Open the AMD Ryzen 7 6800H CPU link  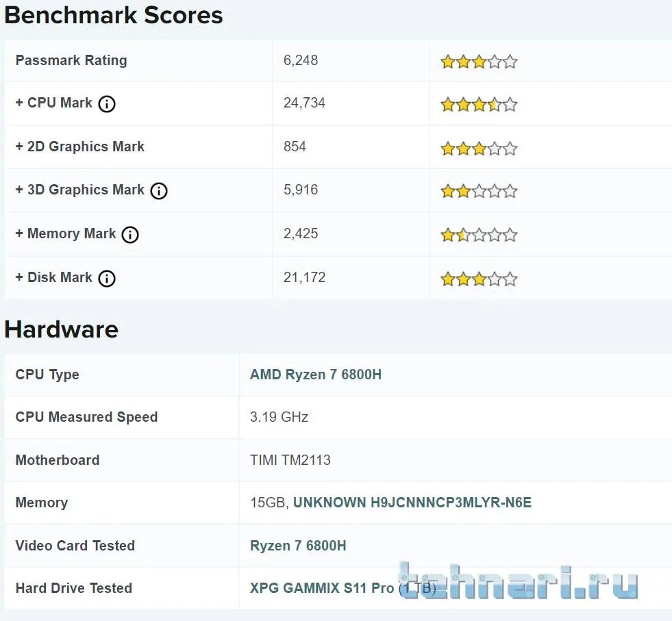pos(316,375)
